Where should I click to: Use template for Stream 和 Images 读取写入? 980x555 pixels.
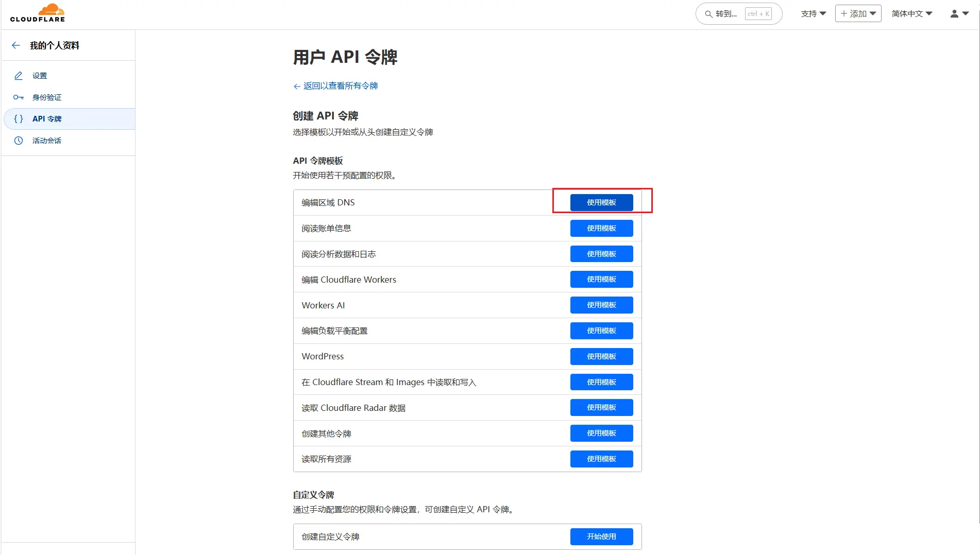601,382
